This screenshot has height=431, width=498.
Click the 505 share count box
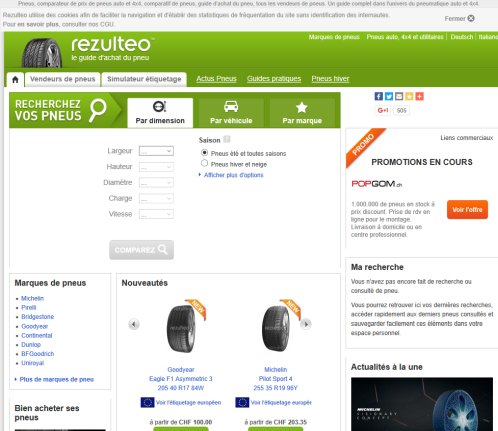pyautogui.click(x=402, y=110)
